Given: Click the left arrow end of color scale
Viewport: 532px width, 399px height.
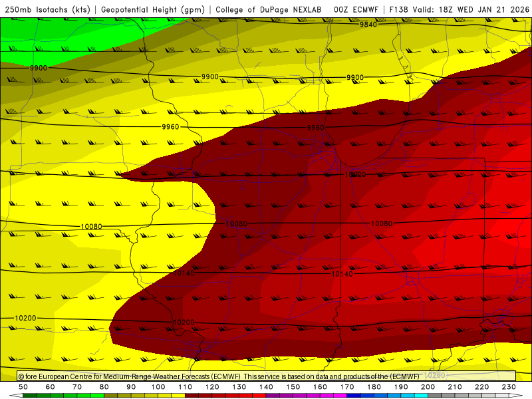Looking at the screenshot, I should coord(16,396).
